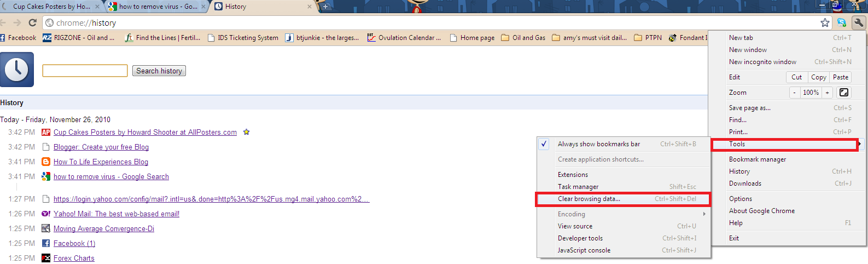Open IDS Ticketing System bookmark
The image size is (868, 264).
coord(243,38)
